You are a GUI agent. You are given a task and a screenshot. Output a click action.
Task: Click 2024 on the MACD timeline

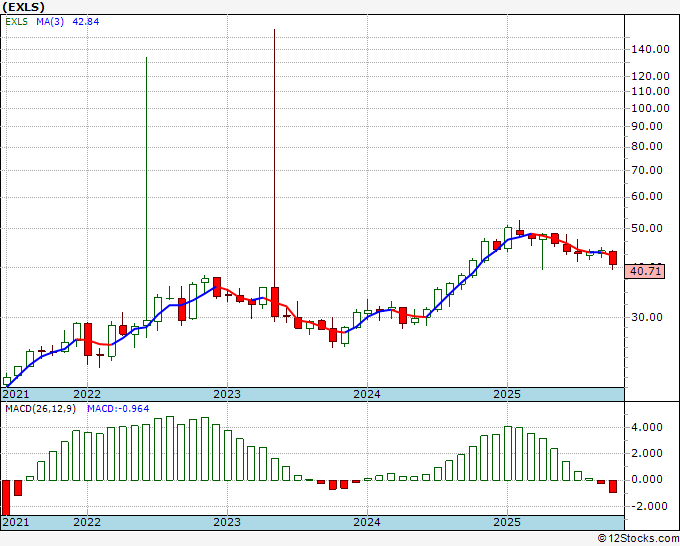point(367,522)
